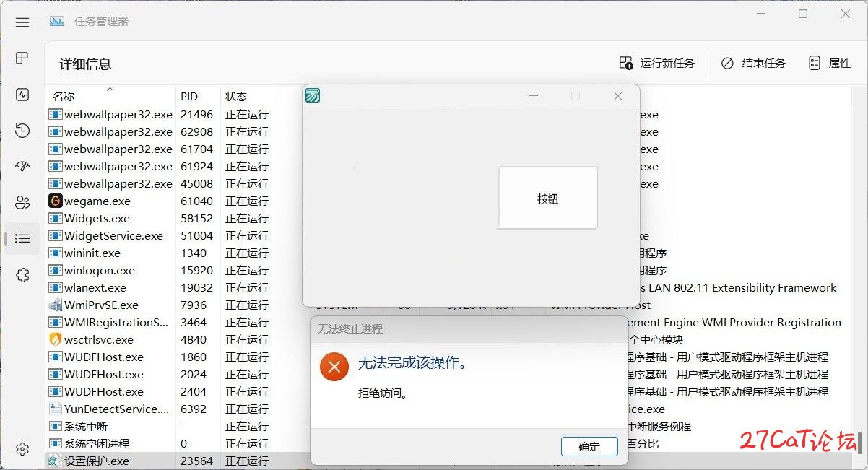868x470 pixels.
Task: Click the Widgets.exe process icon
Action: point(55,218)
